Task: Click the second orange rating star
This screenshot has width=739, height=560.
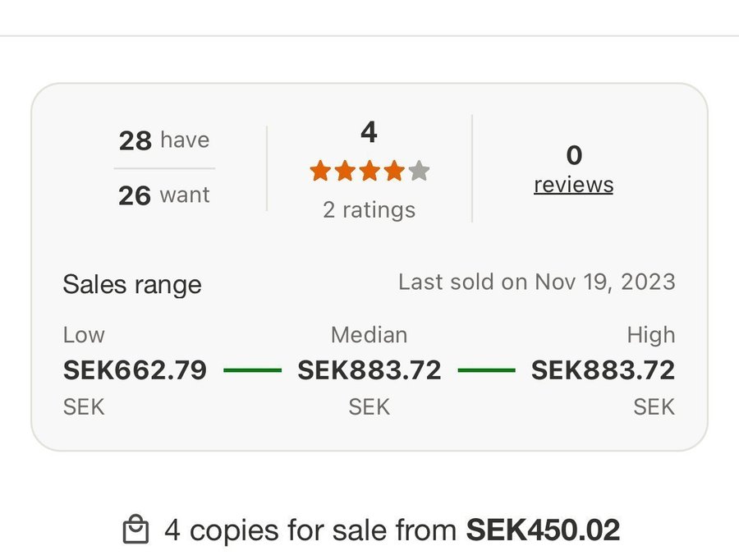Action: click(345, 171)
